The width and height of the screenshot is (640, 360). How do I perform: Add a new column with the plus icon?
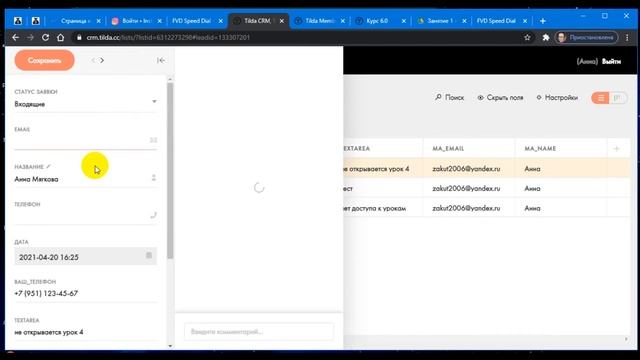[x=616, y=149]
